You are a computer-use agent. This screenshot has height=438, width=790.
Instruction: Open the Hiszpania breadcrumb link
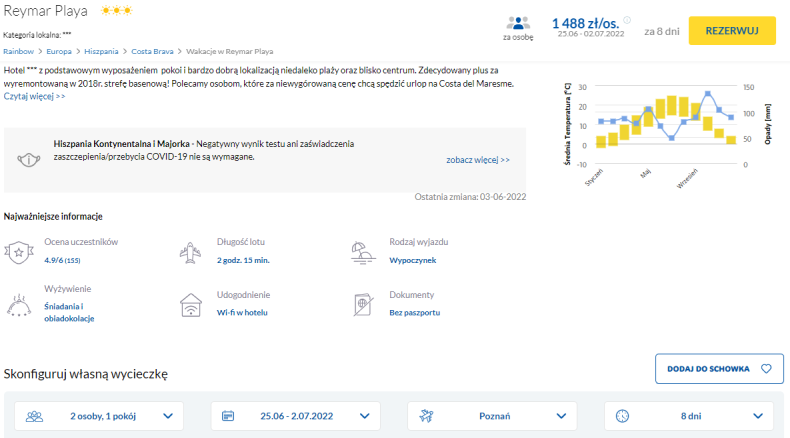click(101, 51)
